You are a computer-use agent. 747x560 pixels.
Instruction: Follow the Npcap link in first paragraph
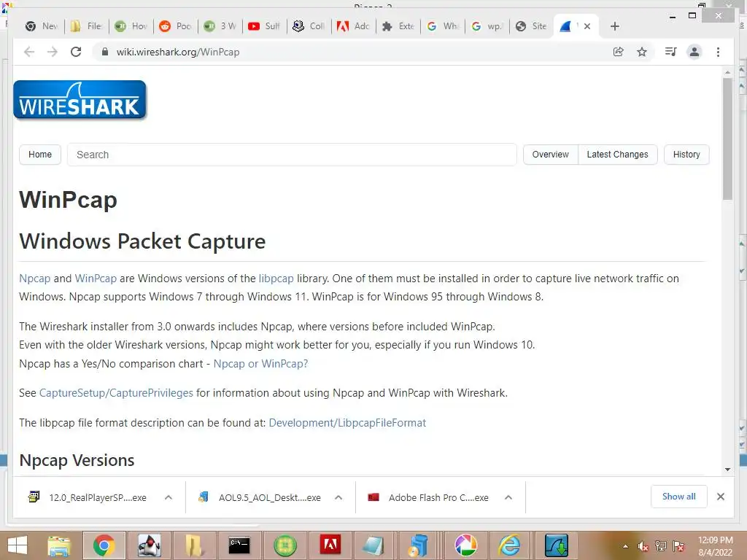35,279
